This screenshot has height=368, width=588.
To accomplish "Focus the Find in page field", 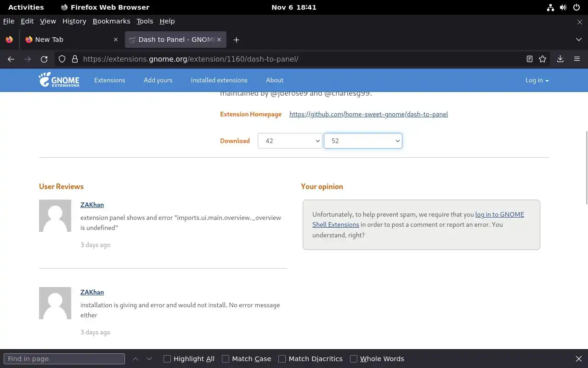I will pos(64,359).
